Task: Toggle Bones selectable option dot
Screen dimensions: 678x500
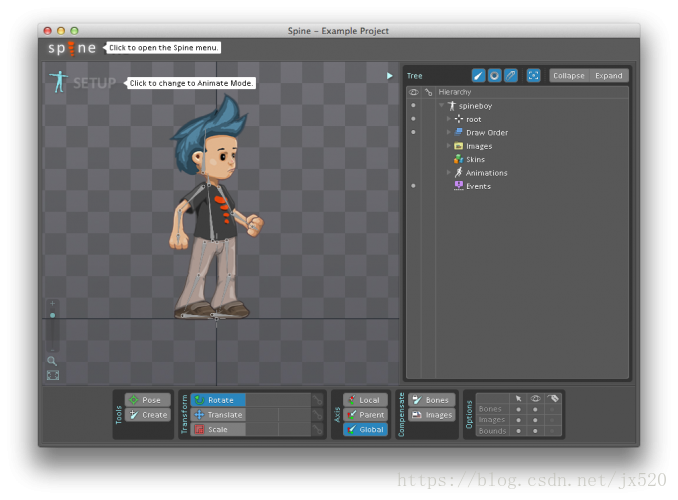Action: pos(518,409)
